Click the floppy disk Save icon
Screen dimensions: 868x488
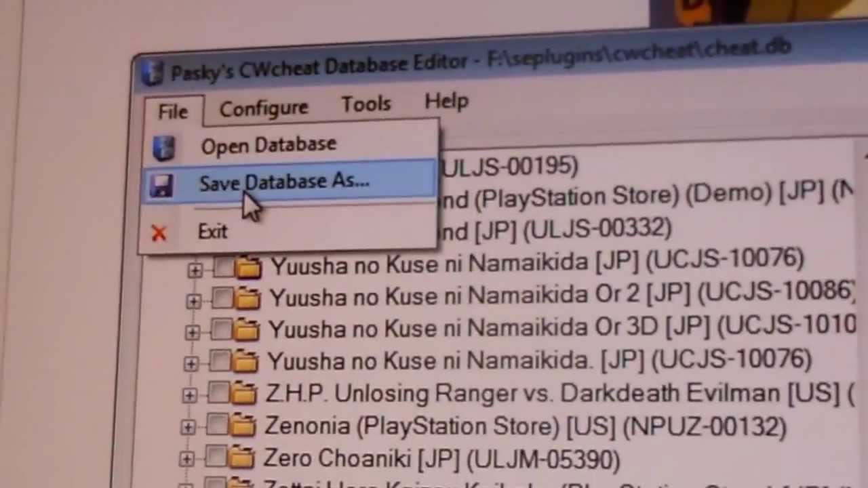161,186
